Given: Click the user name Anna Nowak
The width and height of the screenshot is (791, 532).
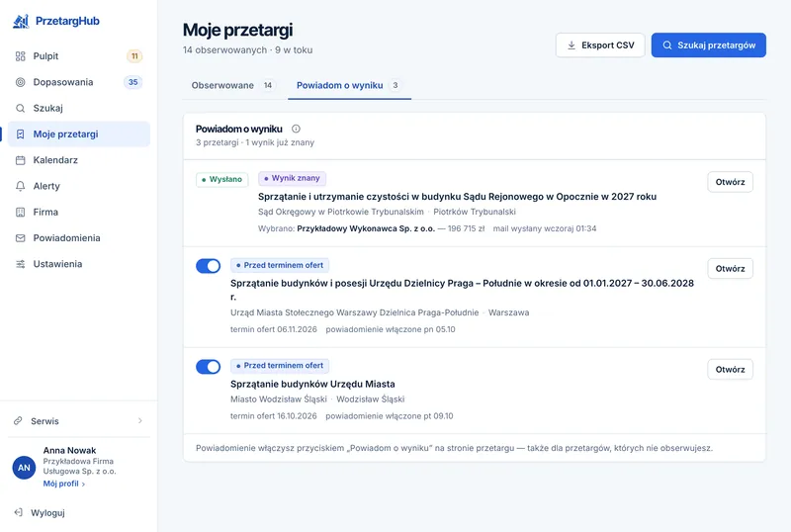Looking at the screenshot, I should 69,450.
